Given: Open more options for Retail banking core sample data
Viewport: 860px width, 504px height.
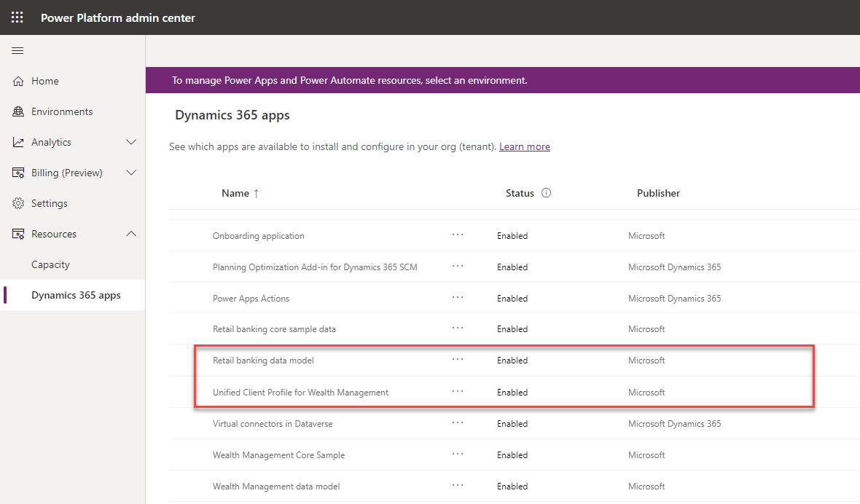Looking at the screenshot, I should click(x=458, y=328).
